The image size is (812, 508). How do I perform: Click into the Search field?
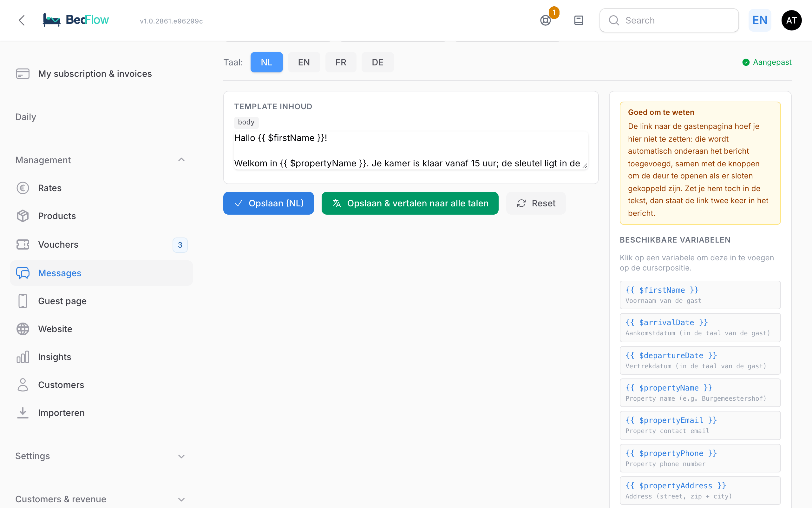click(x=669, y=21)
